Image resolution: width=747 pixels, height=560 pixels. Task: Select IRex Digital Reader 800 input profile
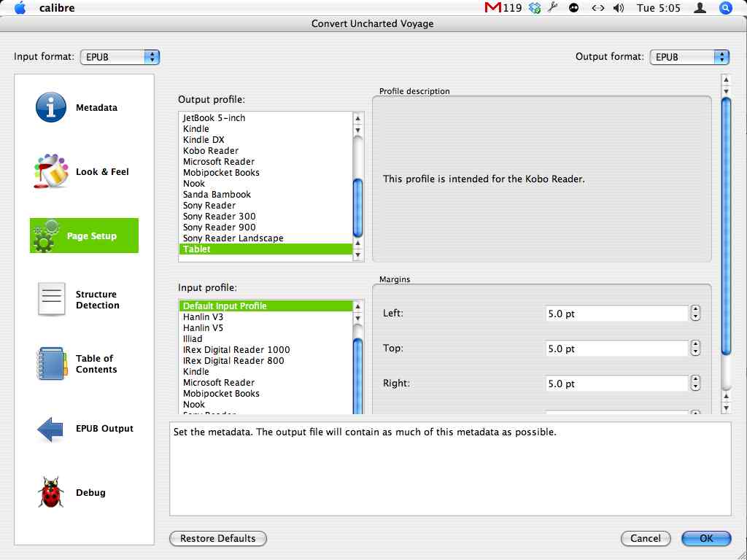coord(266,360)
